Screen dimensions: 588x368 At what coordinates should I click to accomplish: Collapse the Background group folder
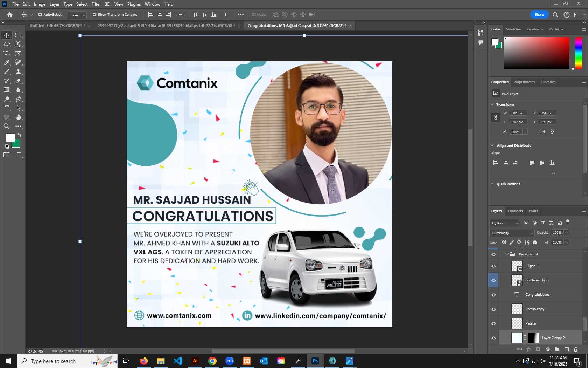[507, 254]
